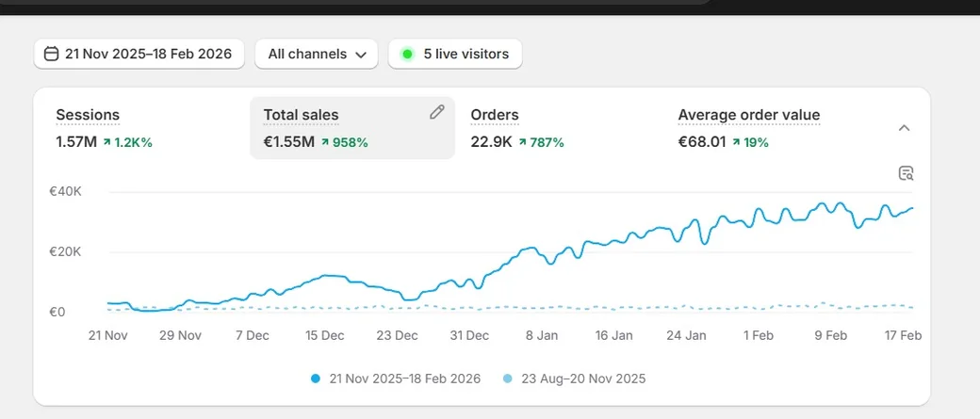Click the 24 Jan axis date label
980x419 pixels.
686,335
